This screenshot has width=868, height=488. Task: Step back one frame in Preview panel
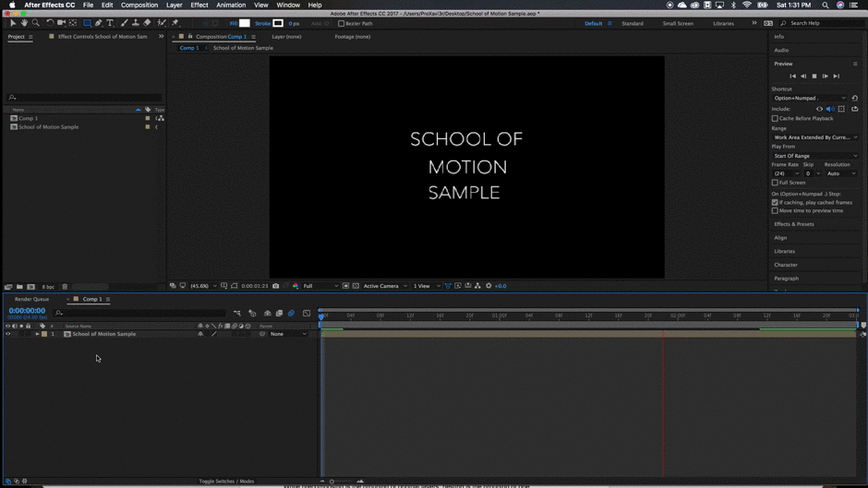click(803, 77)
